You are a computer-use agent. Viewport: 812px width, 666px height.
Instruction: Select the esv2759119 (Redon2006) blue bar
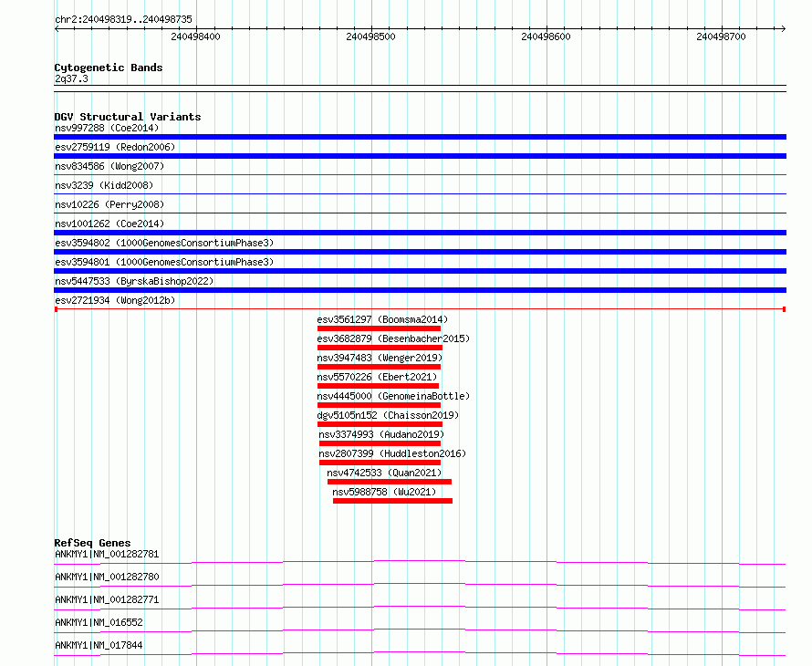[x=420, y=156]
